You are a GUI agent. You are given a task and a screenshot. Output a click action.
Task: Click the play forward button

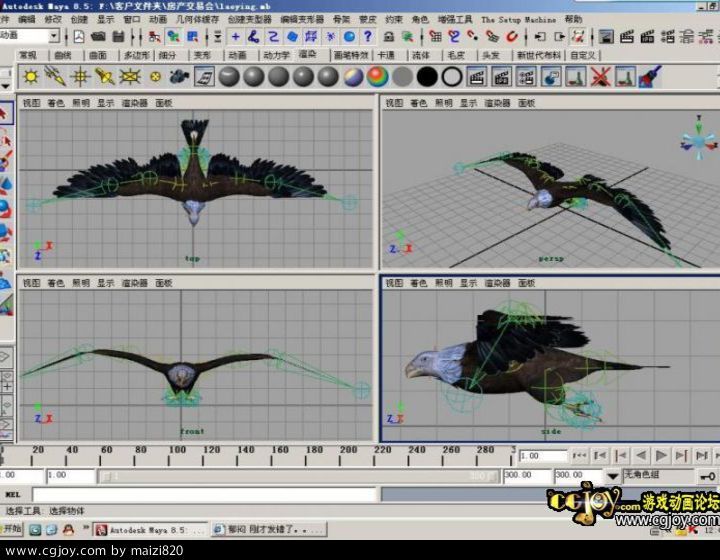pos(661,456)
